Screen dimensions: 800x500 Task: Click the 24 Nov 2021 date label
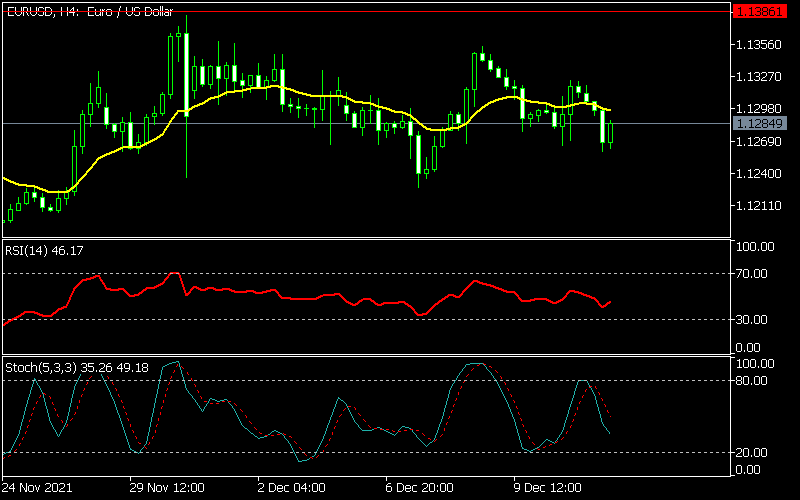tap(37, 487)
